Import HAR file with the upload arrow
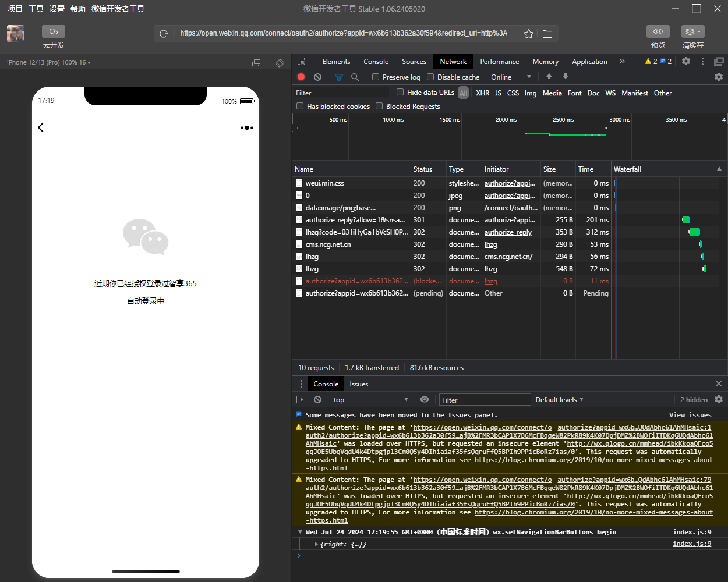The height and width of the screenshot is (582, 728). tap(549, 77)
